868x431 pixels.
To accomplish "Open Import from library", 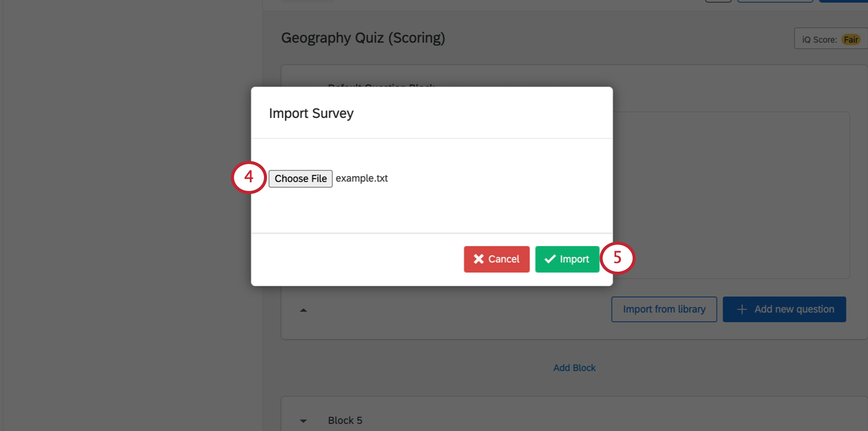I will point(664,309).
